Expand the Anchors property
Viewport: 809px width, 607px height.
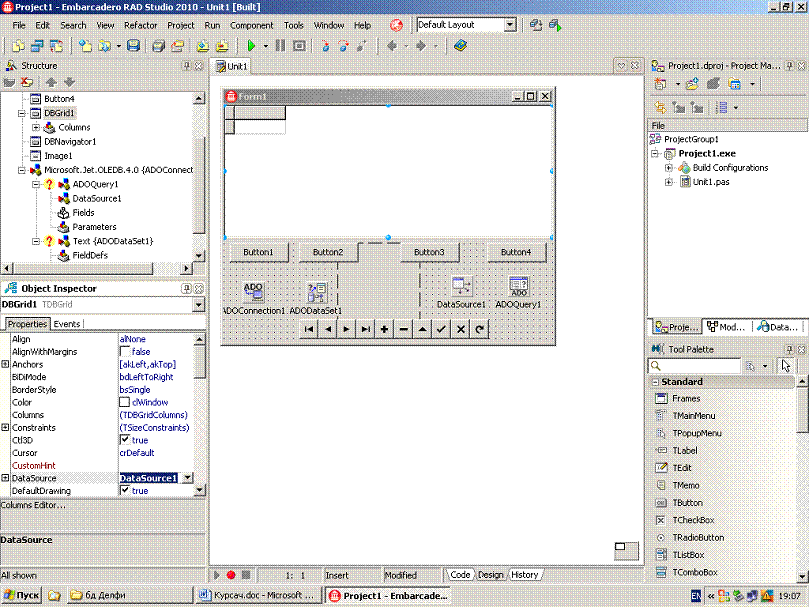pos(6,365)
